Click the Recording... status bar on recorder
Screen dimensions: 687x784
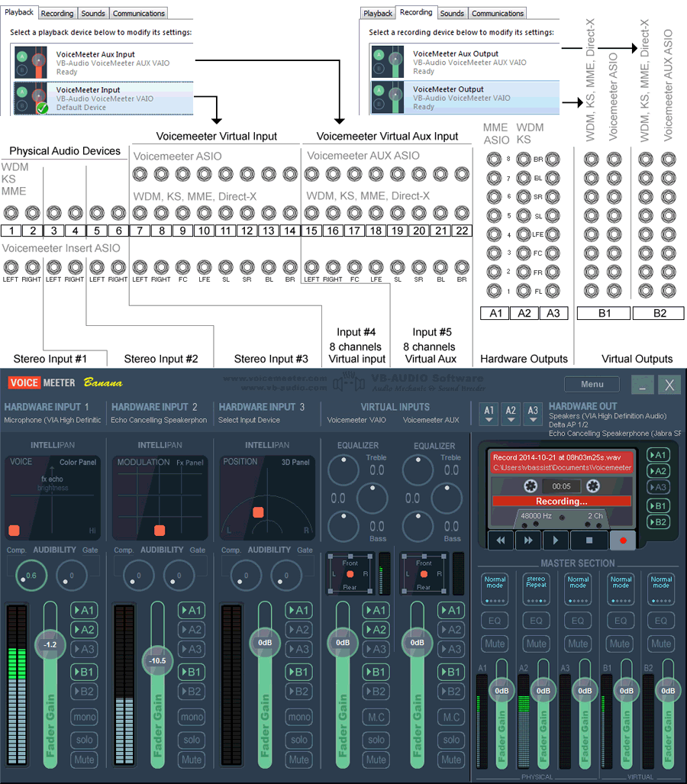562,501
